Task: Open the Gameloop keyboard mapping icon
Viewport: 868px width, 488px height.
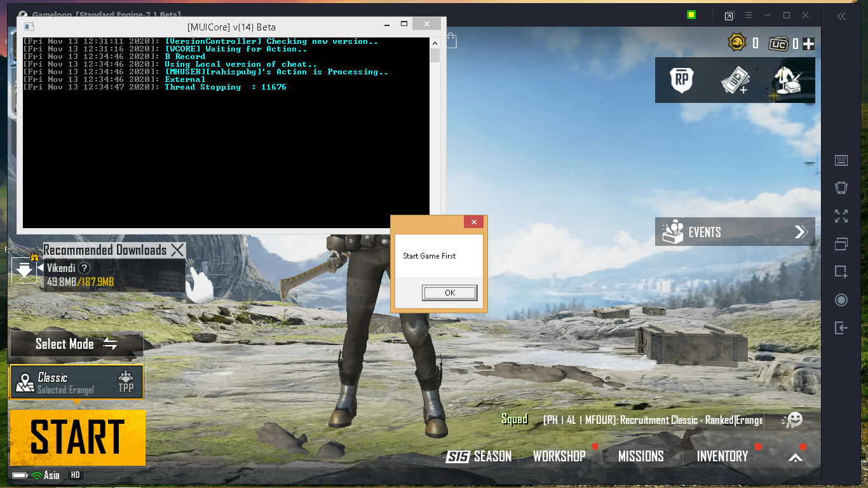Action: pyautogui.click(x=841, y=161)
